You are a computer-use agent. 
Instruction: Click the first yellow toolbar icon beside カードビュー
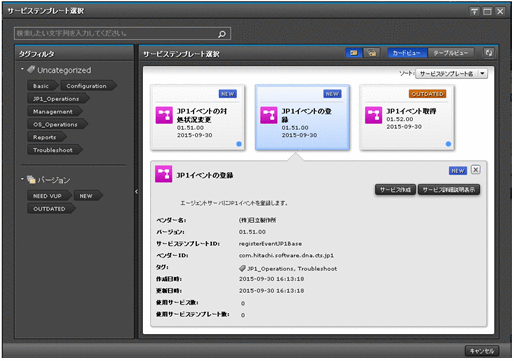(354, 53)
